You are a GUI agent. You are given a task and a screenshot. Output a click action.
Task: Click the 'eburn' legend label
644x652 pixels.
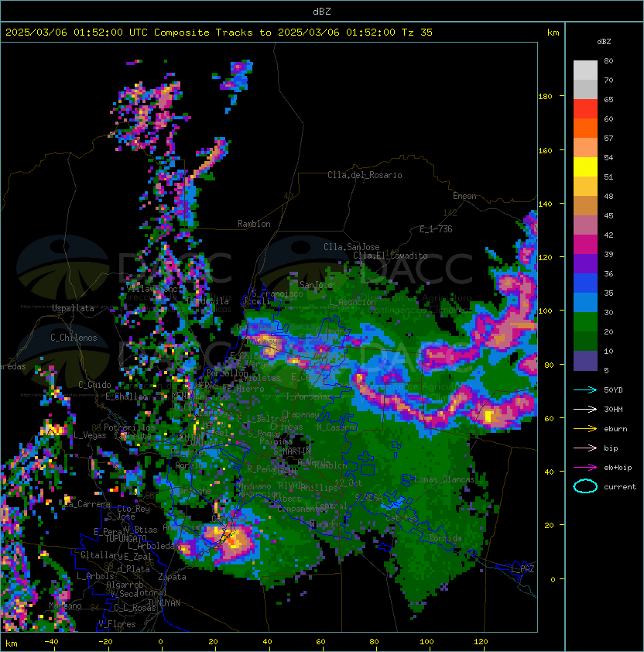pyautogui.click(x=615, y=429)
